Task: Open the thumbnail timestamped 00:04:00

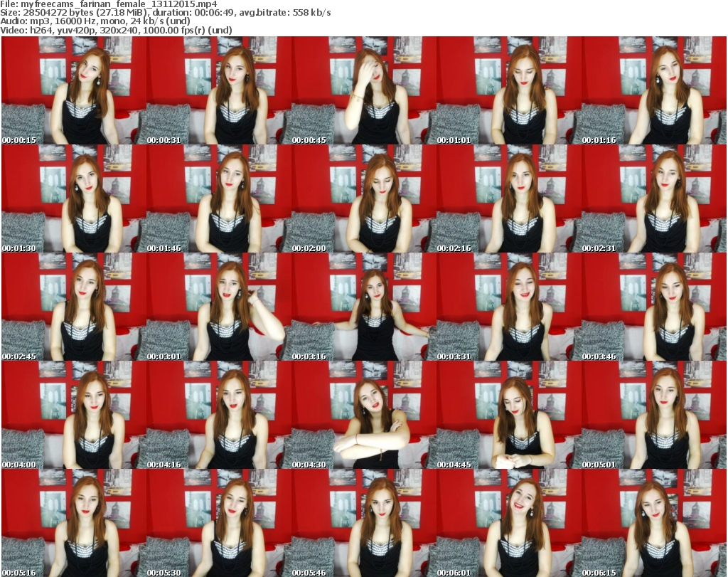Action: tap(73, 415)
